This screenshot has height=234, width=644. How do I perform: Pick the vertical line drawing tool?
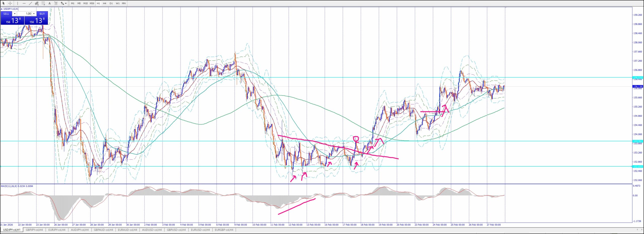pyautogui.click(x=18, y=3)
